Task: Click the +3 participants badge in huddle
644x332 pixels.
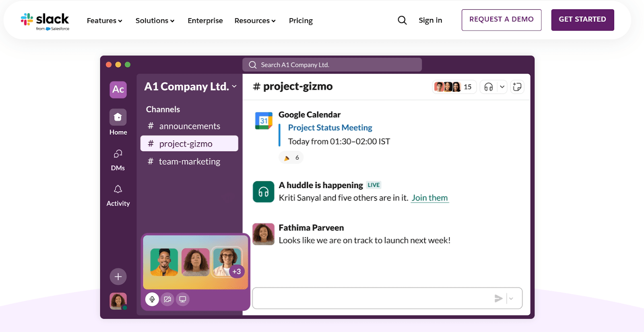Action: pos(237,272)
